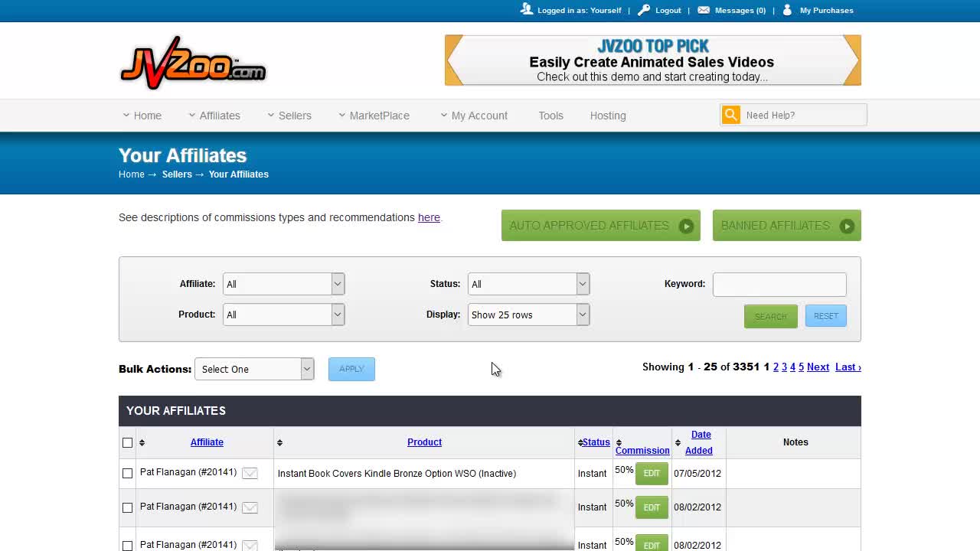980x551 pixels.
Task: Expand the MarketPlace navigation menu
Action: 374,116
